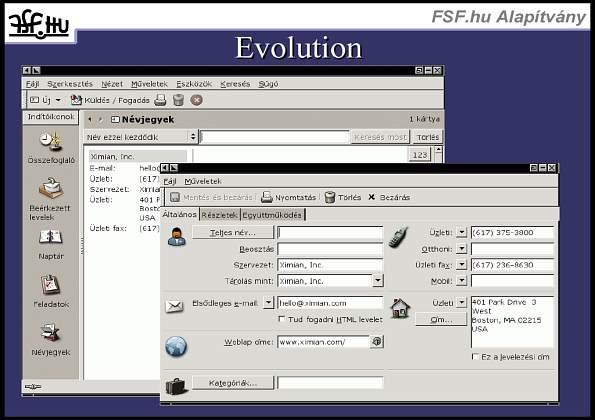Click the mobile phone icon in editor
Viewport: 595px width, 420px height.
[x=398, y=238]
